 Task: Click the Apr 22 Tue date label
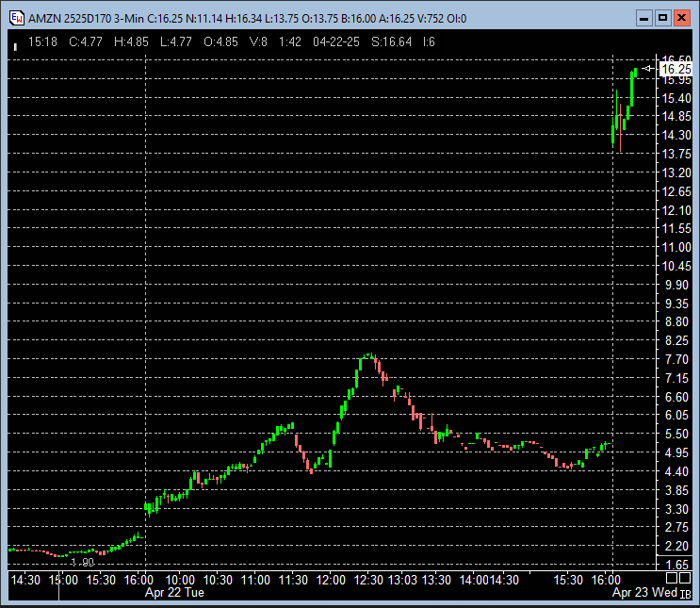[x=175, y=593]
